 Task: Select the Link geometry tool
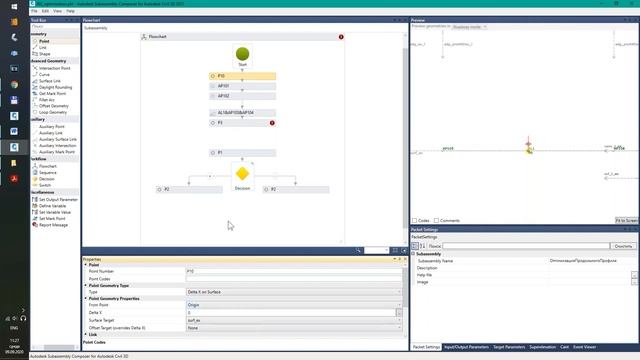[x=42, y=48]
